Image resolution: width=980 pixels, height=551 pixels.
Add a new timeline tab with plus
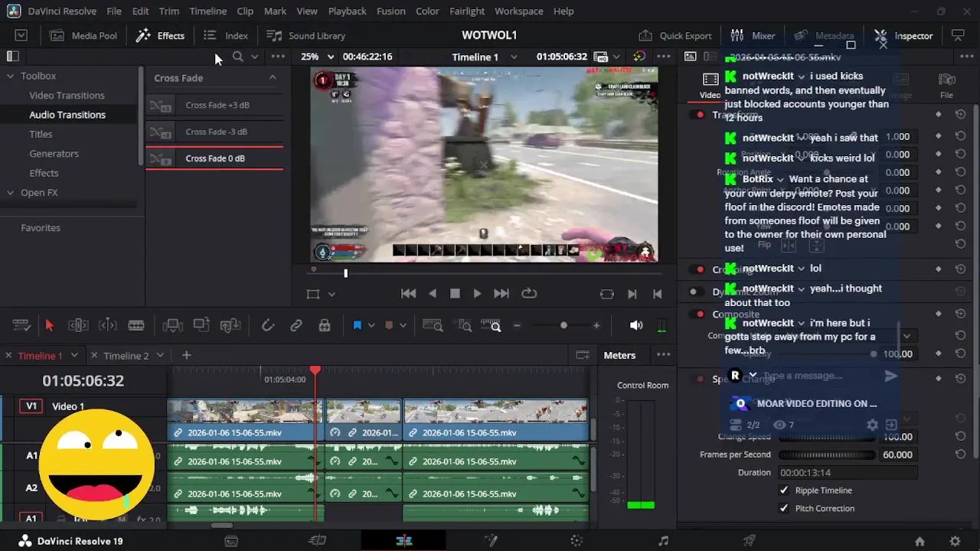pyautogui.click(x=186, y=355)
